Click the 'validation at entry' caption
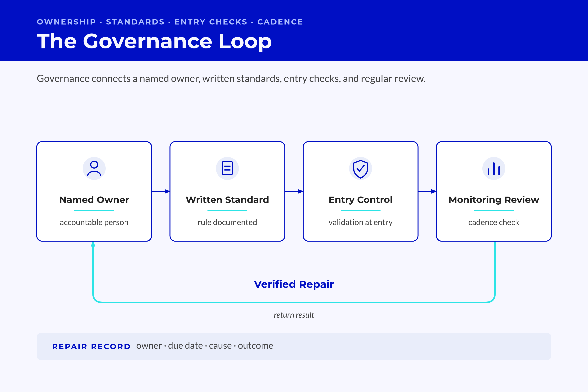The height and width of the screenshot is (392, 588). pyautogui.click(x=360, y=222)
